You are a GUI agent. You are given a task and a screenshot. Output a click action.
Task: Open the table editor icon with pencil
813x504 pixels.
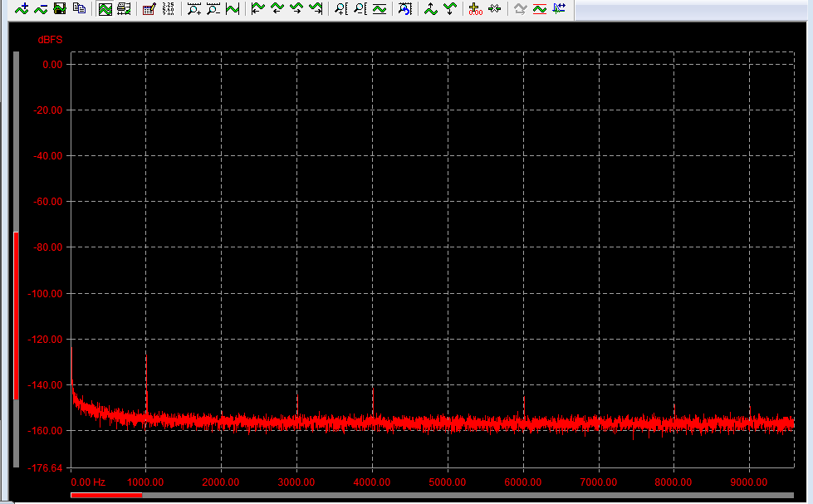click(x=149, y=9)
